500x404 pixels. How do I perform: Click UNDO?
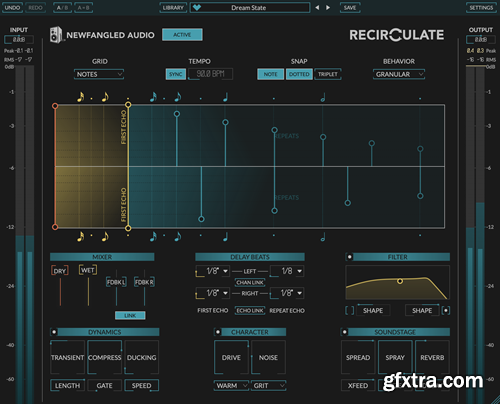pyautogui.click(x=12, y=7)
